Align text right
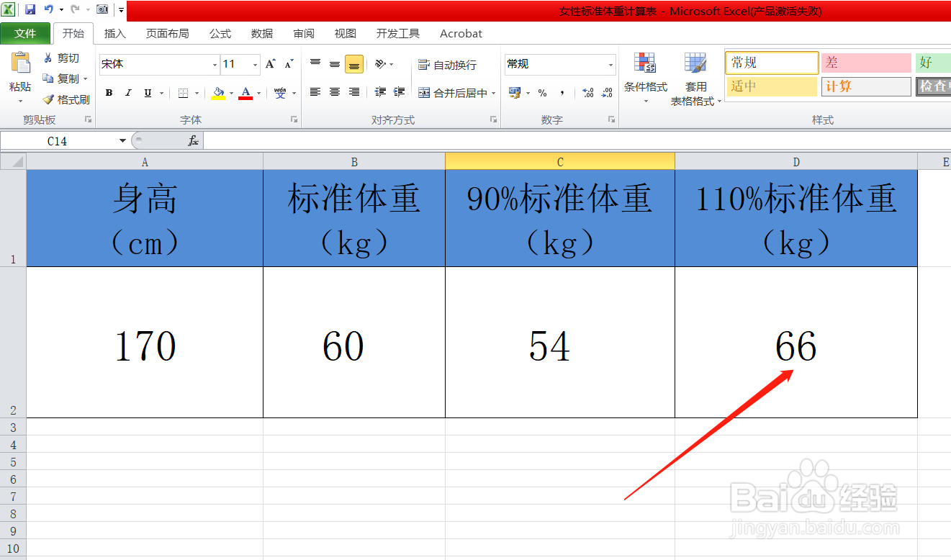The width and height of the screenshot is (951, 560). click(x=354, y=92)
